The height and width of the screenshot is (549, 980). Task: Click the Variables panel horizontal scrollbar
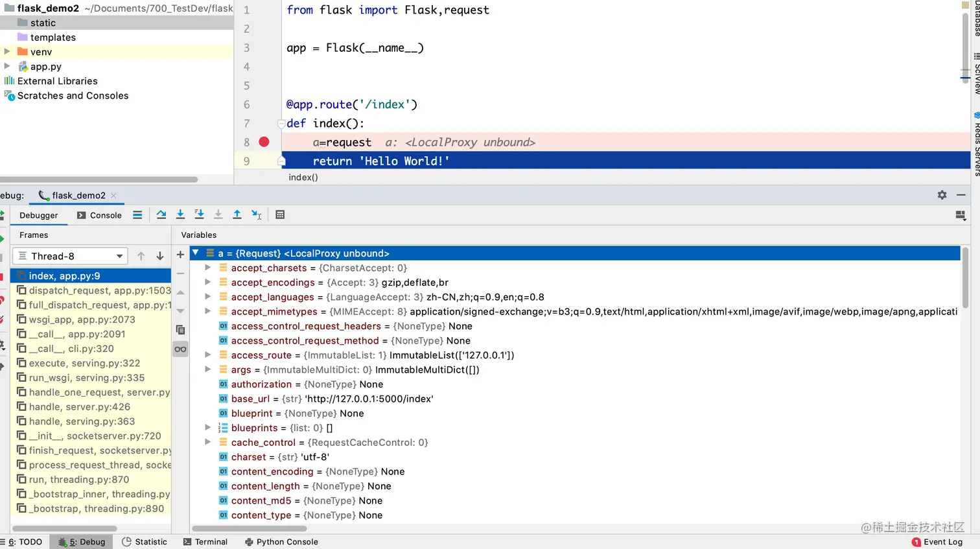click(x=249, y=529)
